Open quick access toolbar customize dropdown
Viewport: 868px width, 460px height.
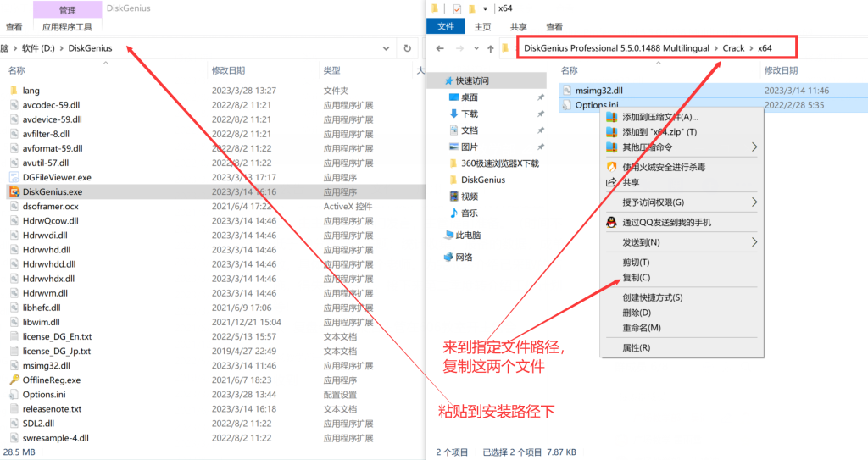(485, 8)
